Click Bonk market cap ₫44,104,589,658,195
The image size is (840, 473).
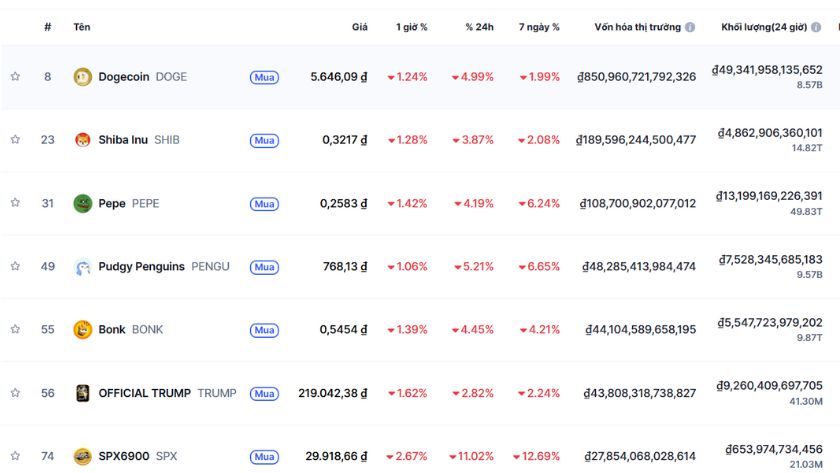click(641, 329)
